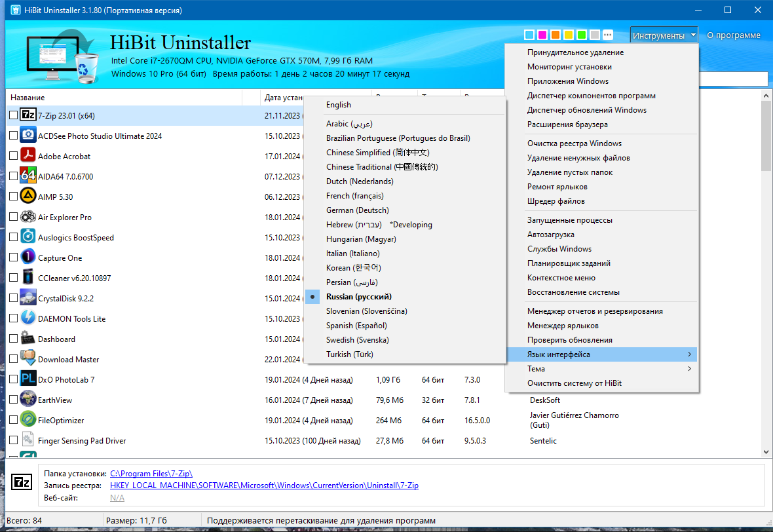Click the FileOptimizer icon
The height and width of the screenshot is (532, 773).
pos(28,420)
